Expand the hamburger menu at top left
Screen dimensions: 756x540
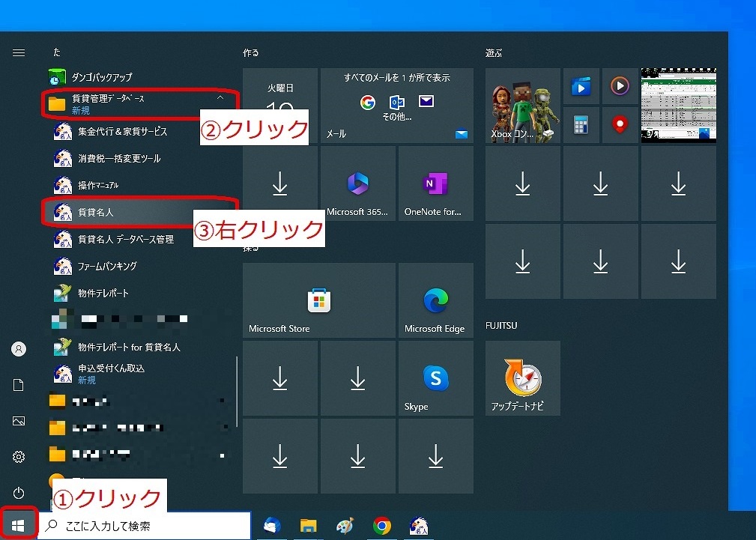[19, 53]
